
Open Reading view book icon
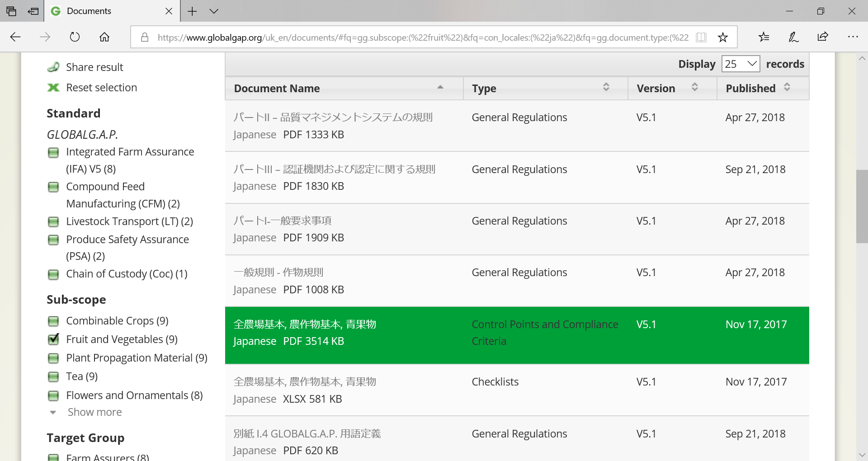coord(701,37)
